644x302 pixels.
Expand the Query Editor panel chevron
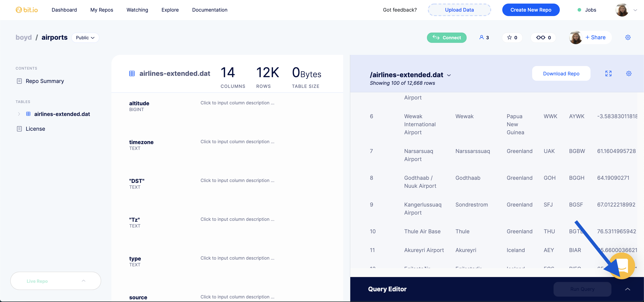tap(628, 289)
